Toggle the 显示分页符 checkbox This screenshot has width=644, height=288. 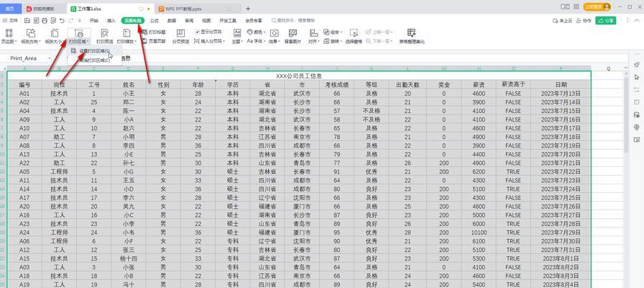[198, 32]
